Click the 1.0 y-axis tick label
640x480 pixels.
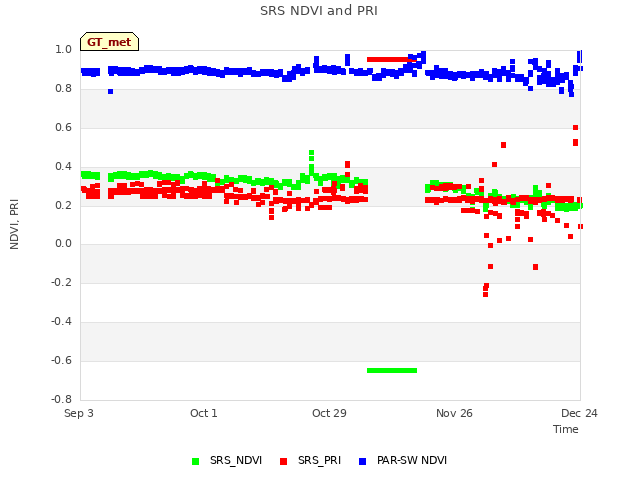63,50
